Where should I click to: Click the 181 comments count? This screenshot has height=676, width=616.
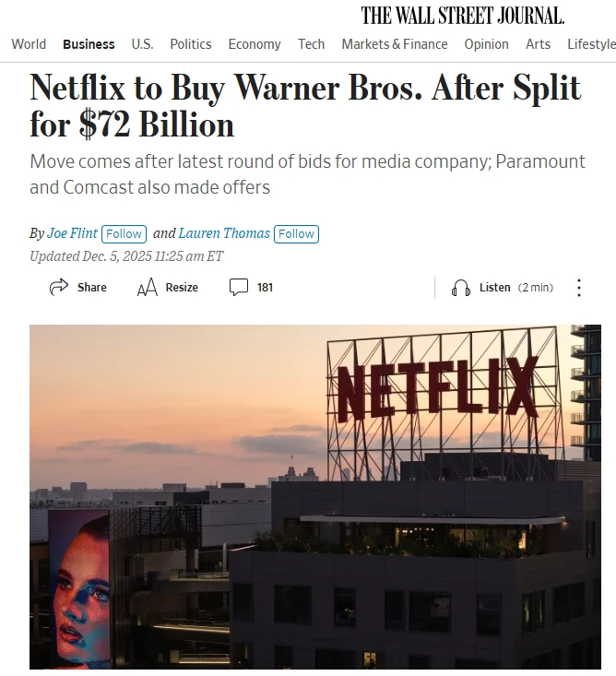[x=265, y=288]
